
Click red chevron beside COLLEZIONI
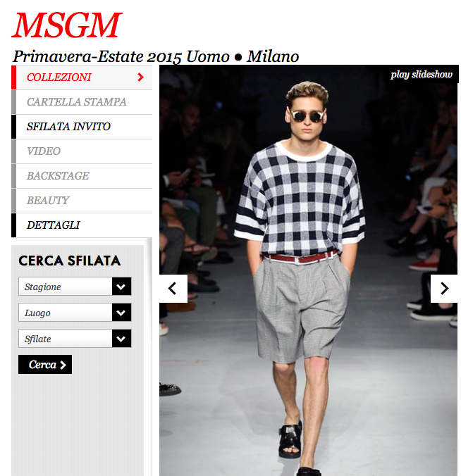pos(140,77)
